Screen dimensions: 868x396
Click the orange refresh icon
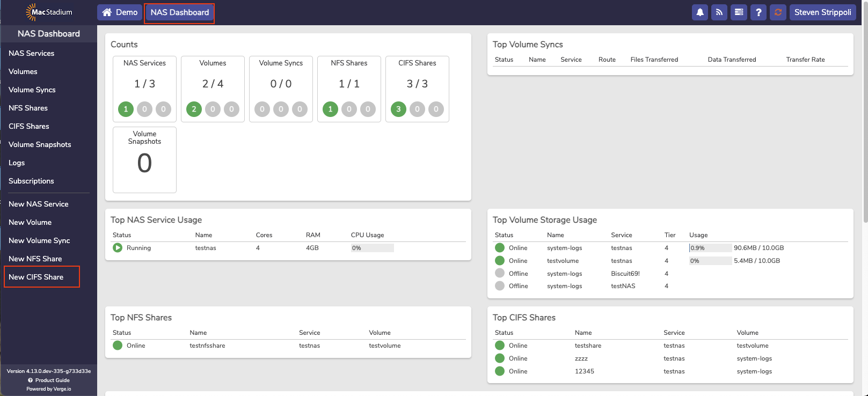click(778, 12)
